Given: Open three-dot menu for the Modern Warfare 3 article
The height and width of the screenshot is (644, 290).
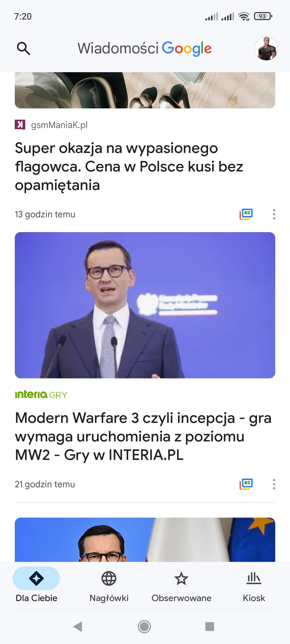Looking at the screenshot, I should [x=274, y=484].
